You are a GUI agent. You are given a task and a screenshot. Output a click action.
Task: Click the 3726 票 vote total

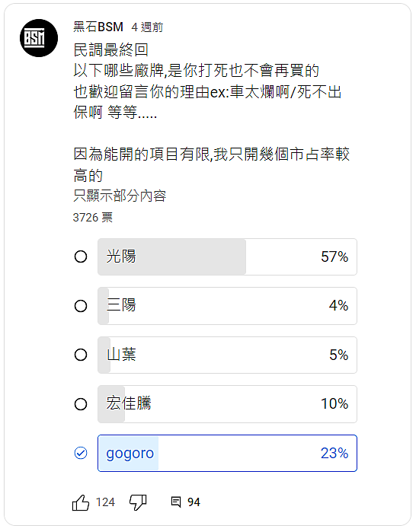[x=93, y=217]
